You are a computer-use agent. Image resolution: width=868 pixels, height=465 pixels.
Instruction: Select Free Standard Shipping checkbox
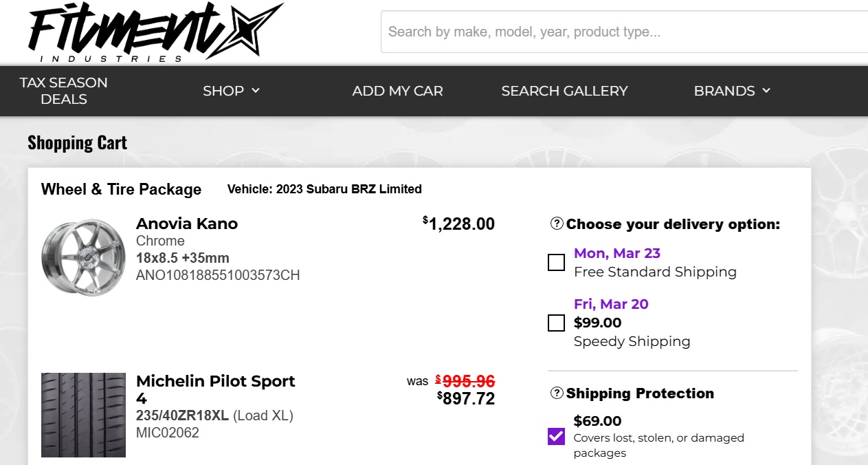pyautogui.click(x=556, y=262)
